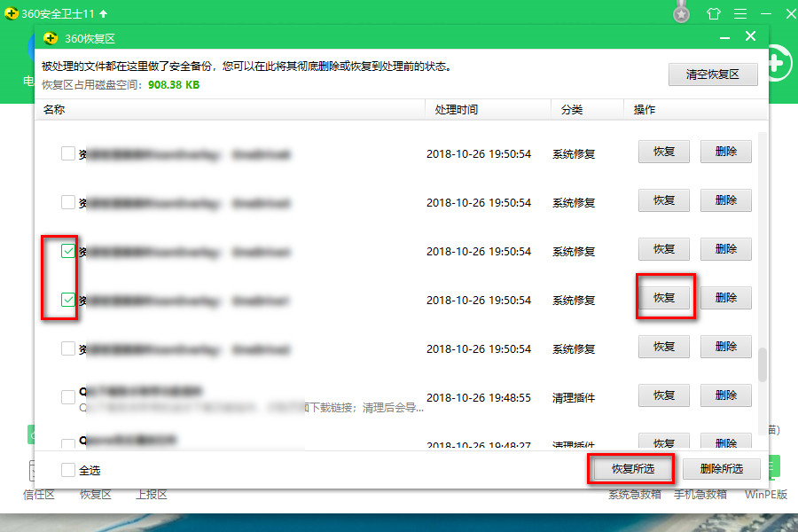
Task: Click the 360安全卫士 logo in the title bar
Action: (12, 13)
